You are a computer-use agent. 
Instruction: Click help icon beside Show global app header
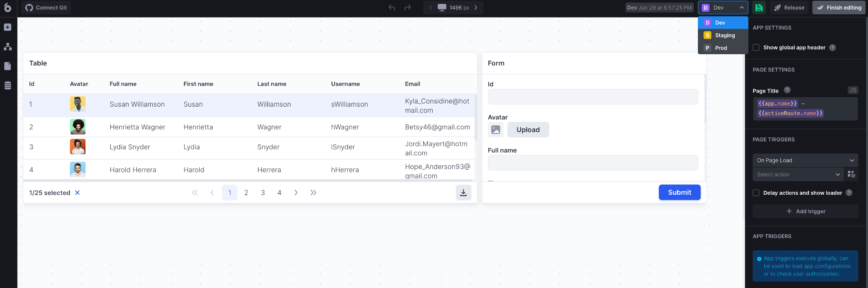click(x=832, y=48)
